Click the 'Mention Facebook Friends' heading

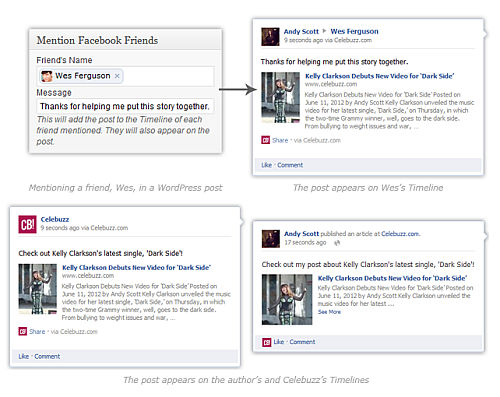(97, 40)
